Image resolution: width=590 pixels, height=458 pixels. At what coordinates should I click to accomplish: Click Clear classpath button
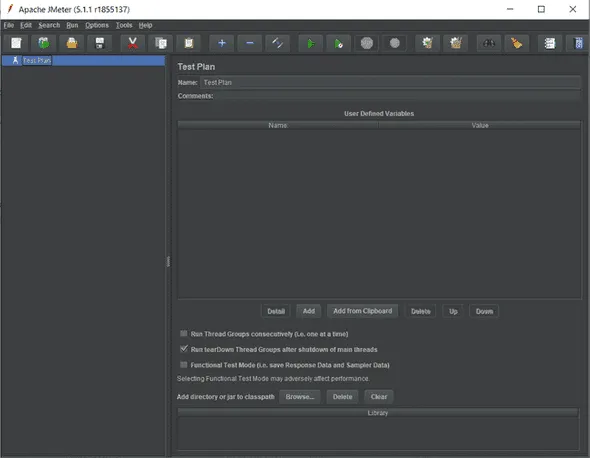[379, 397]
